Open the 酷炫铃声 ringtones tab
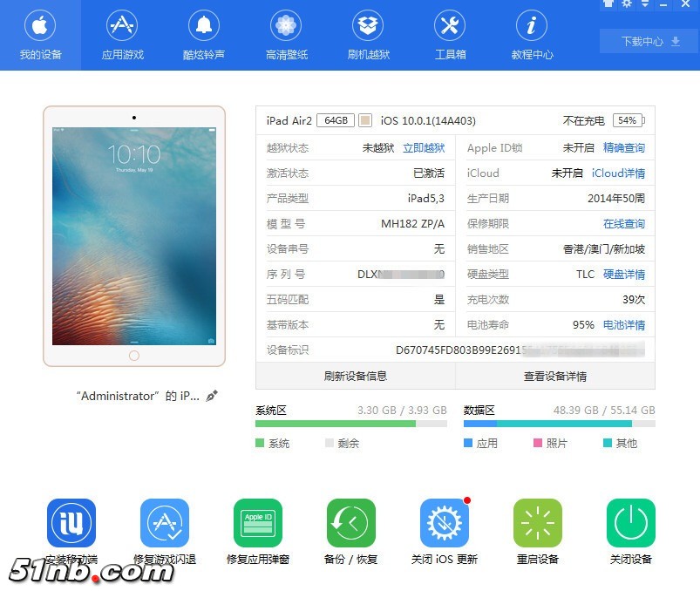700x591 pixels. [x=204, y=35]
